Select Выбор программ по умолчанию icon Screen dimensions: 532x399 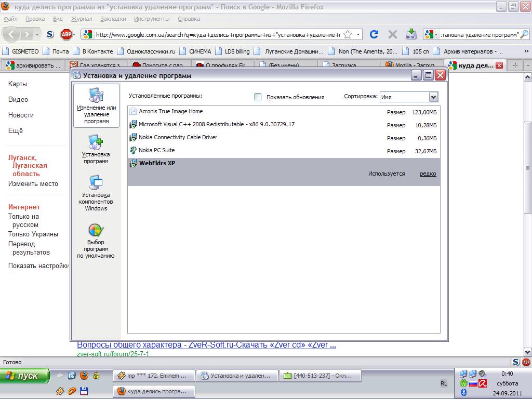(96, 241)
